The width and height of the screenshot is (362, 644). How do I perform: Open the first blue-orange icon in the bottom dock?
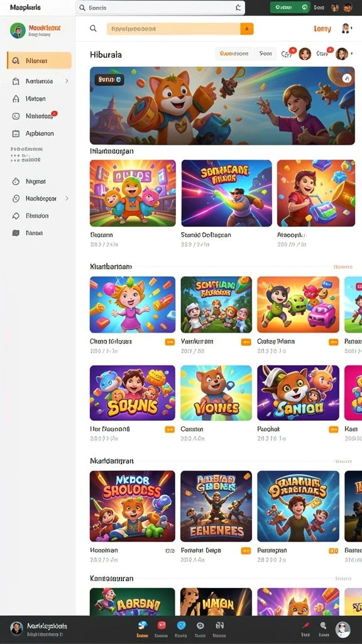click(143, 626)
